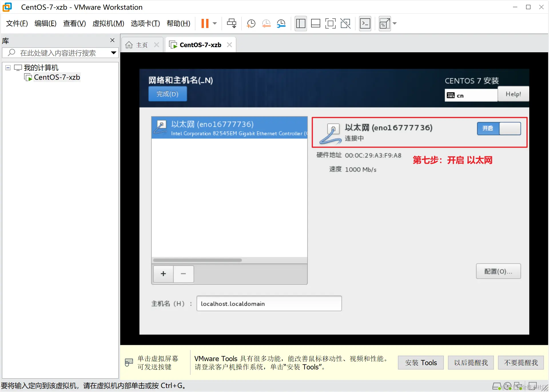Image resolution: width=549 pixels, height=392 pixels.
Task: Switch to the CentOS-7-xzb tab
Action: 200,45
